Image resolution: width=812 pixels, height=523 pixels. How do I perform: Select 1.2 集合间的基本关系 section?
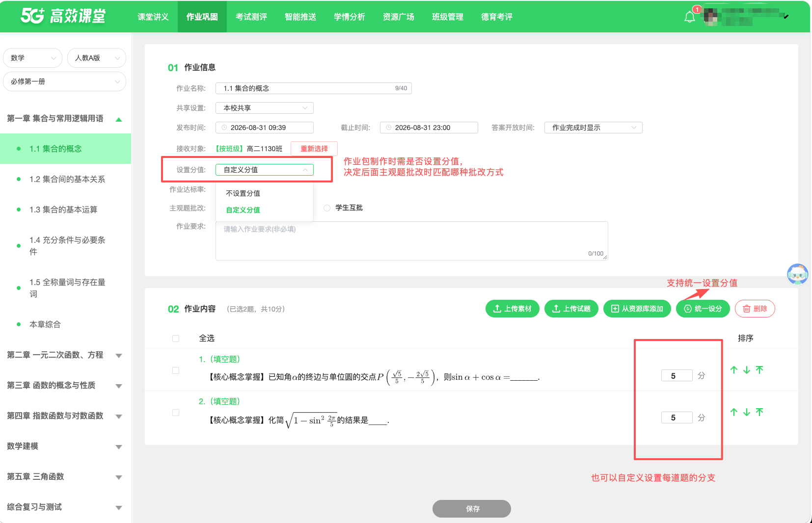point(66,179)
